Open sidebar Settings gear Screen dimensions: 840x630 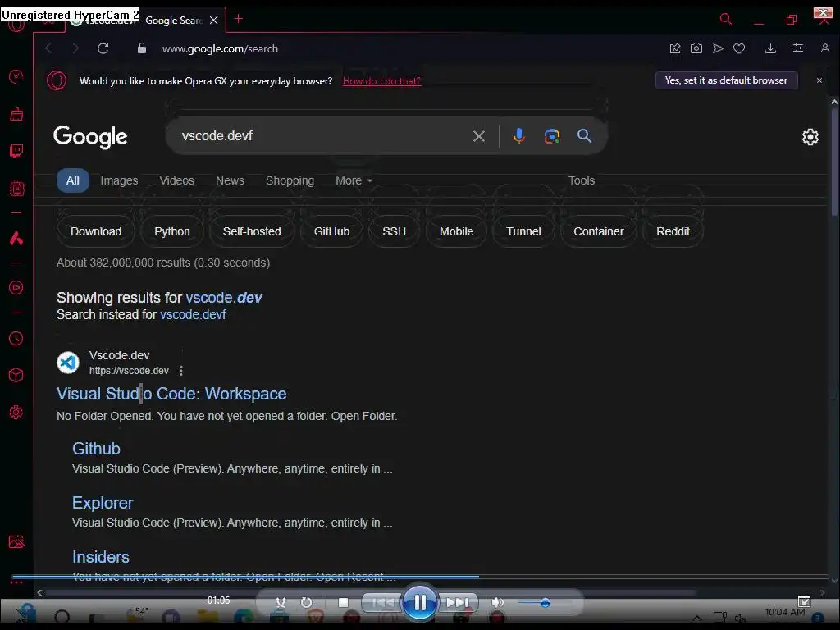(16, 412)
